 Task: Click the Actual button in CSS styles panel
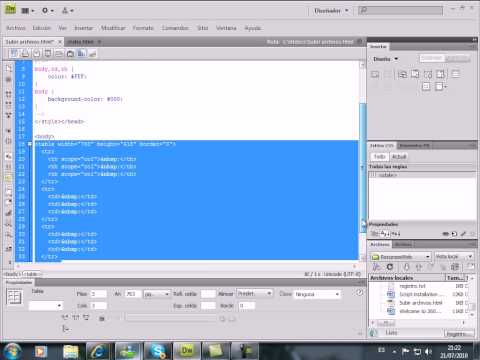click(x=399, y=156)
